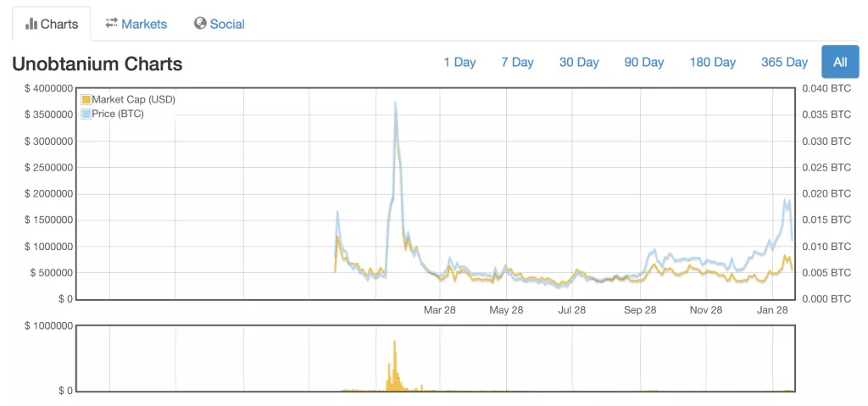Click the yellow Market Cap legend swatch

pyautogui.click(x=86, y=100)
